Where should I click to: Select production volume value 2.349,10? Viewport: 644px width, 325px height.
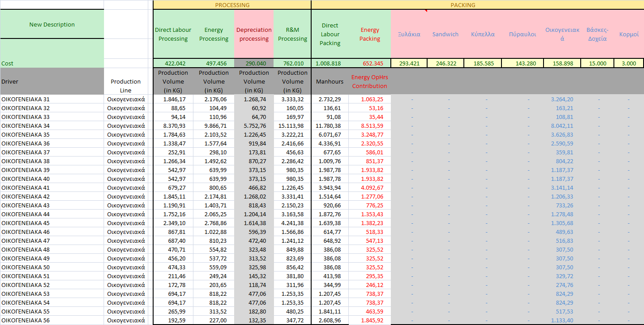point(173,223)
